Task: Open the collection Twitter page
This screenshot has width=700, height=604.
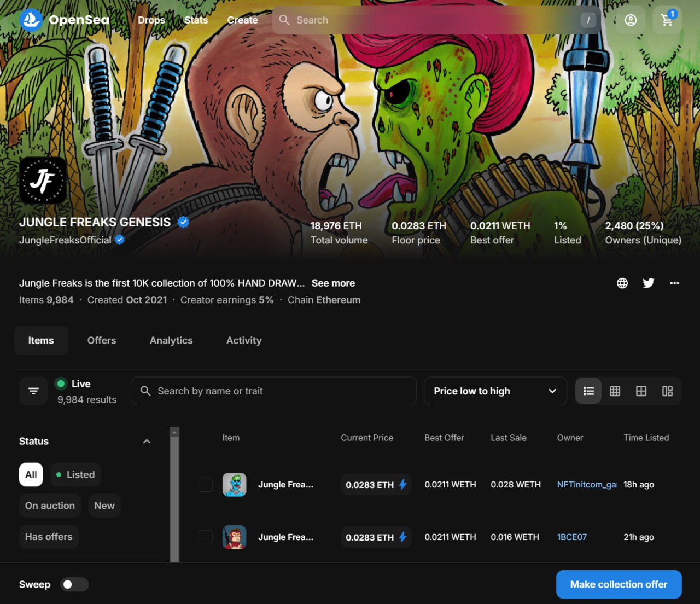Action: coord(649,283)
